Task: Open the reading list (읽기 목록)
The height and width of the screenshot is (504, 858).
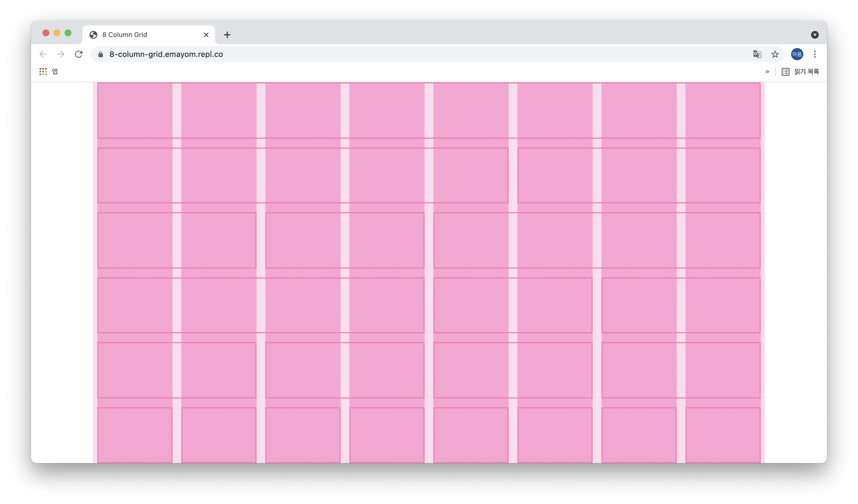Action: (x=800, y=72)
